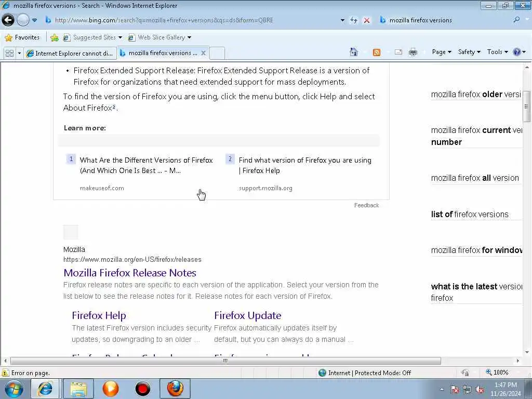Click the vertical scrollbar thumb

point(526,106)
